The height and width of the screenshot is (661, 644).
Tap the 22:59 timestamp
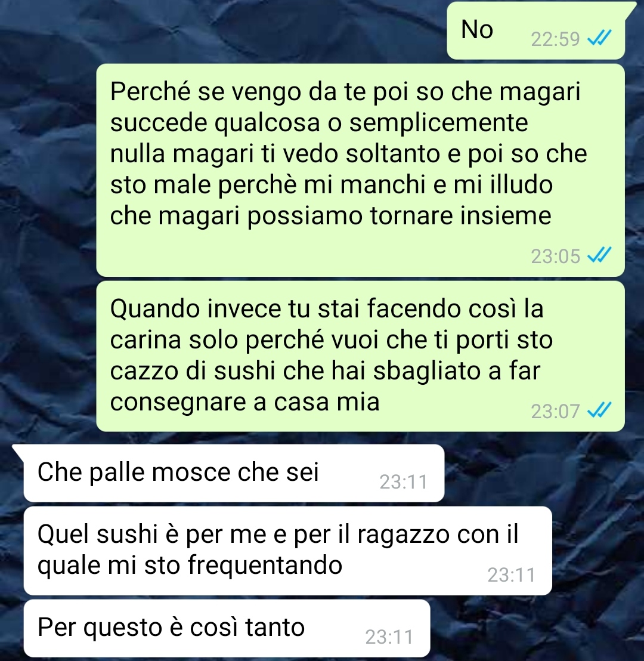click(x=556, y=39)
